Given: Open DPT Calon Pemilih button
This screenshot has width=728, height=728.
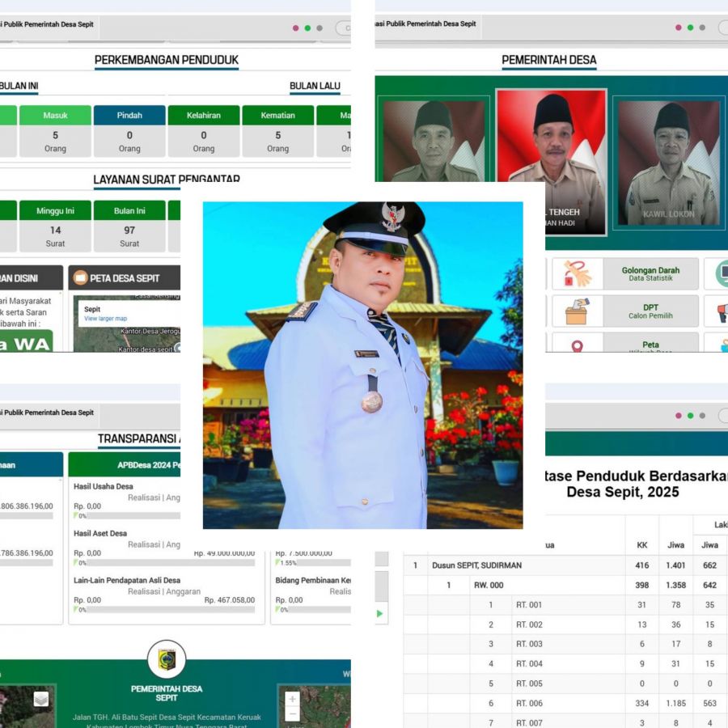Looking at the screenshot, I should (x=650, y=311).
